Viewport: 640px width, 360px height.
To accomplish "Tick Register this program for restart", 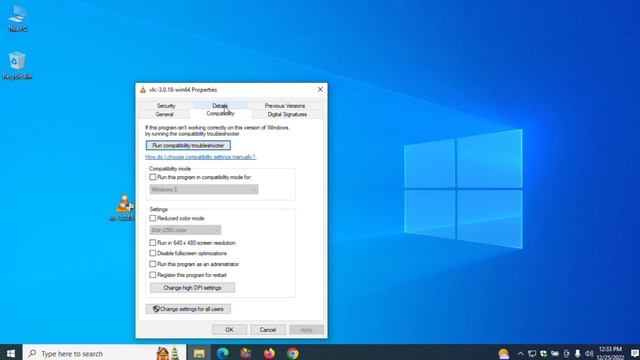I will point(153,275).
